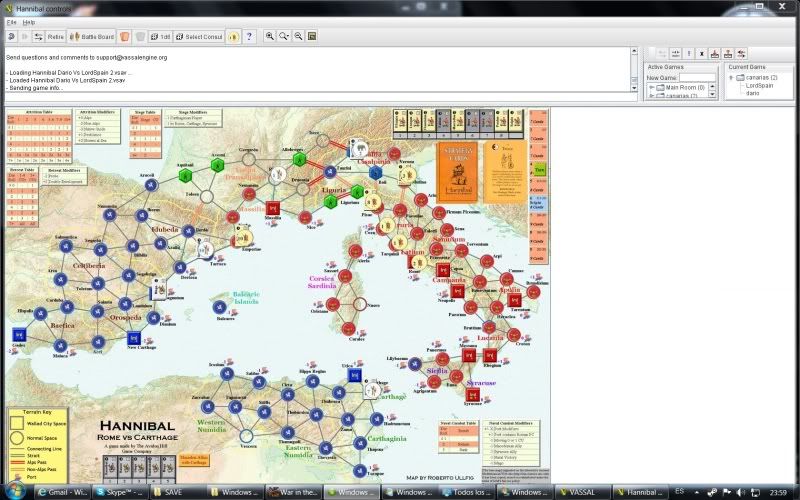The image size is (800, 500).
Task: Open Skype from the taskbar
Action: tap(121, 492)
